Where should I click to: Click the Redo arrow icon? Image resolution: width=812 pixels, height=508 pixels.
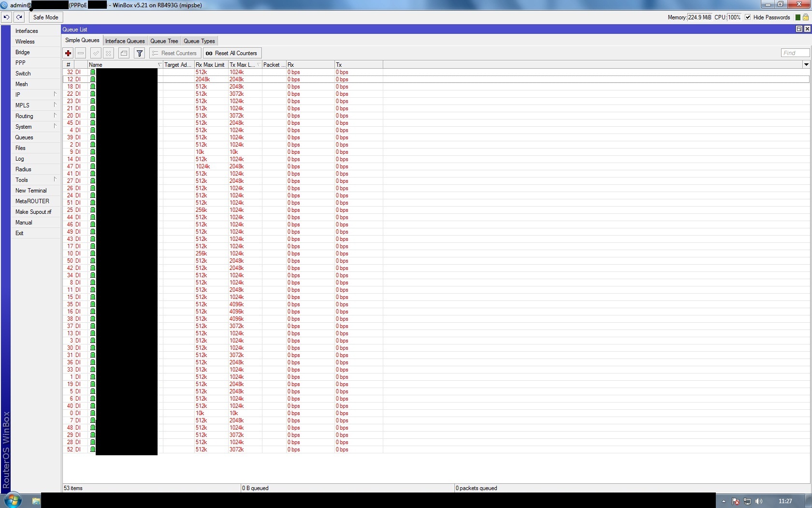(19, 17)
